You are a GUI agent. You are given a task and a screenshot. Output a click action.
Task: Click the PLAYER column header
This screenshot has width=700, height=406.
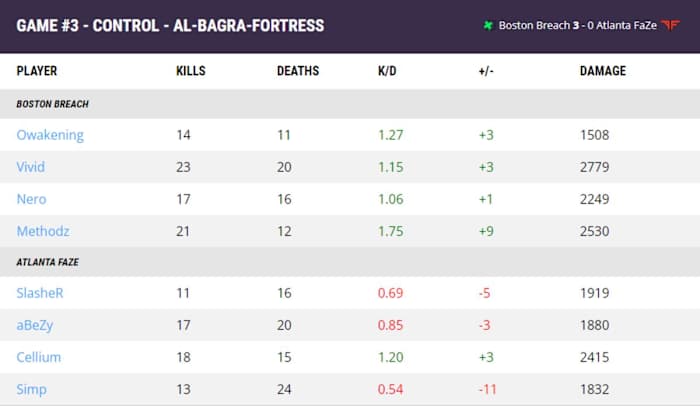tap(37, 71)
